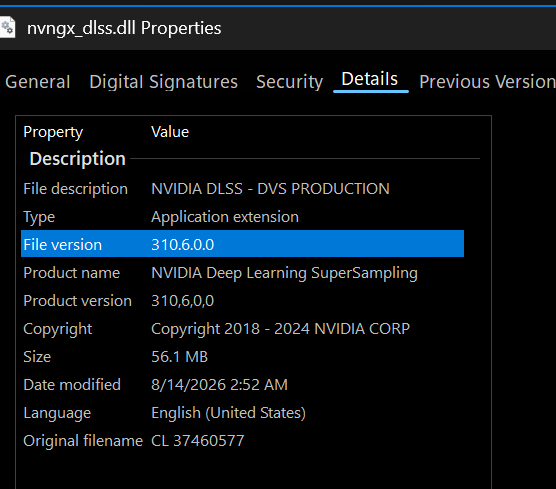Select the Date modified row
Image resolution: width=556 pixels, height=489 pixels.
(243, 385)
